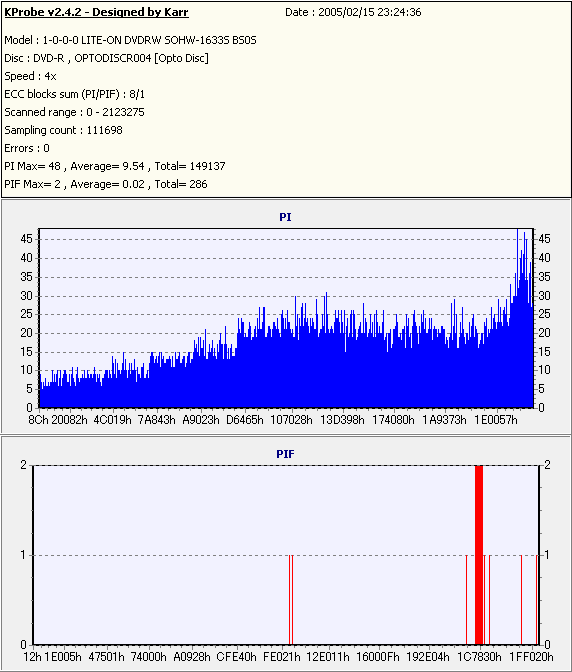Click the 1C7830h label on PIF axis
This screenshot has width=572, height=672.
pos(479,657)
